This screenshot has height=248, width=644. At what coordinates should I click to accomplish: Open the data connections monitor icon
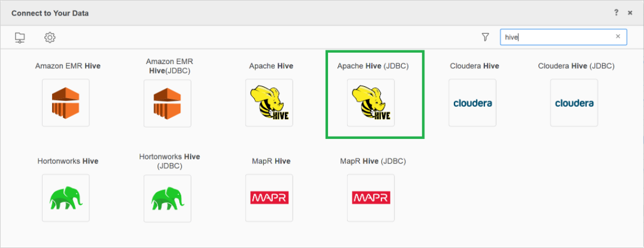coord(20,37)
